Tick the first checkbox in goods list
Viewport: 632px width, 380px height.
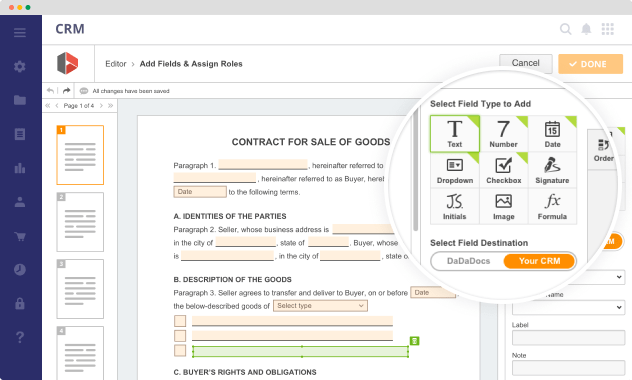coord(180,321)
